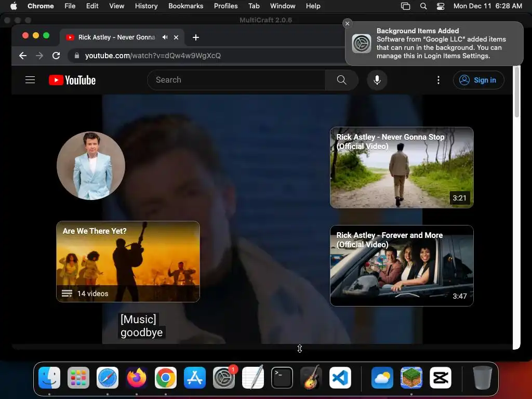Click the Sign in button
The width and height of the screenshot is (532, 399).
(x=478, y=80)
